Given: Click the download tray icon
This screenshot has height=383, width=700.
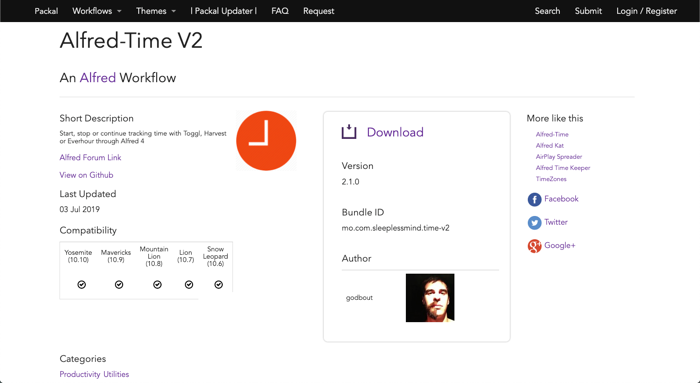Looking at the screenshot, I should tap(349, 132).
